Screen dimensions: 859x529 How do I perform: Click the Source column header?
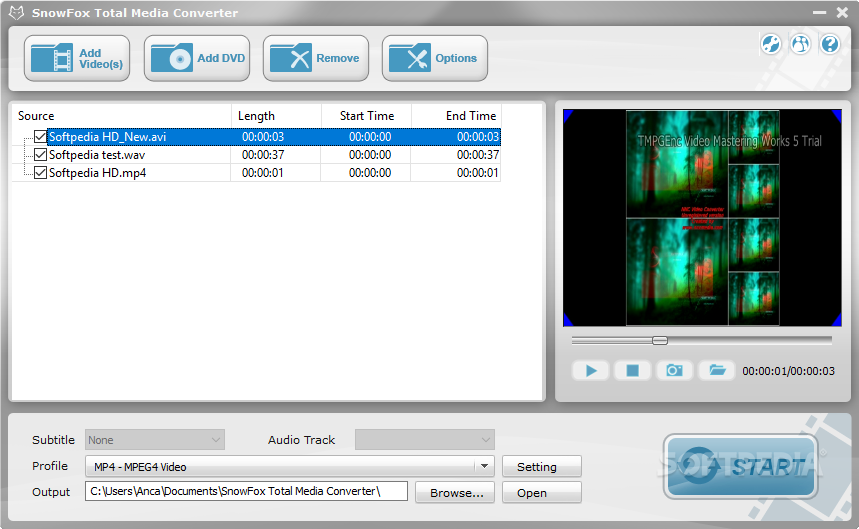(122, 116)
